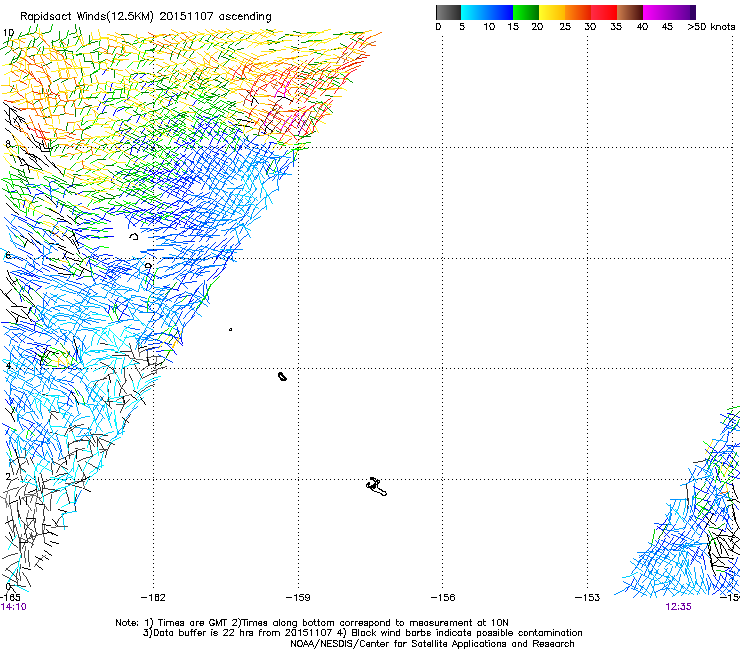Click the longitude label '-159'

click(x=298, y=598)
